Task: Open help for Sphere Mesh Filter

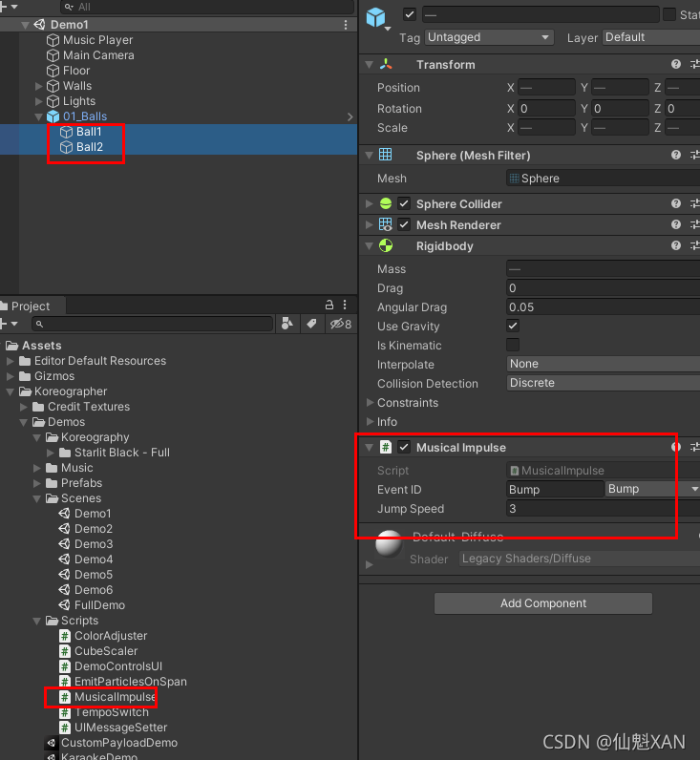Action: (x=676, y=155)
